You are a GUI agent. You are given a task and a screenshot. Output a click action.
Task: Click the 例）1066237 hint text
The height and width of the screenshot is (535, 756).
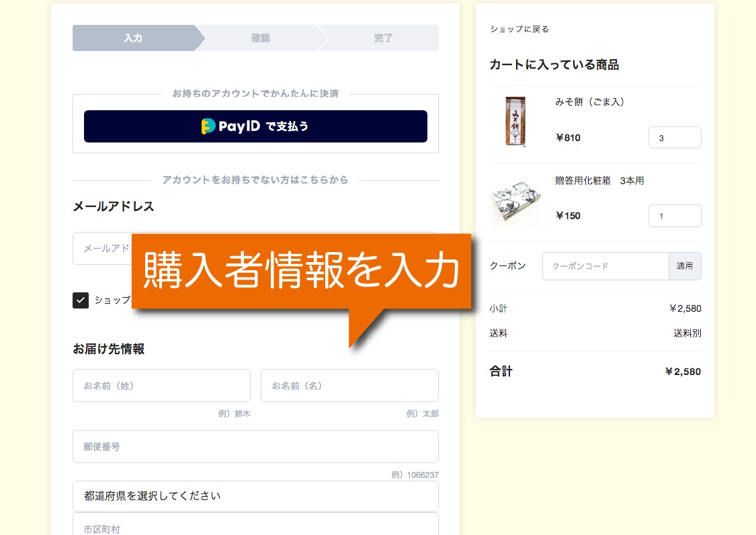(415, 475)
